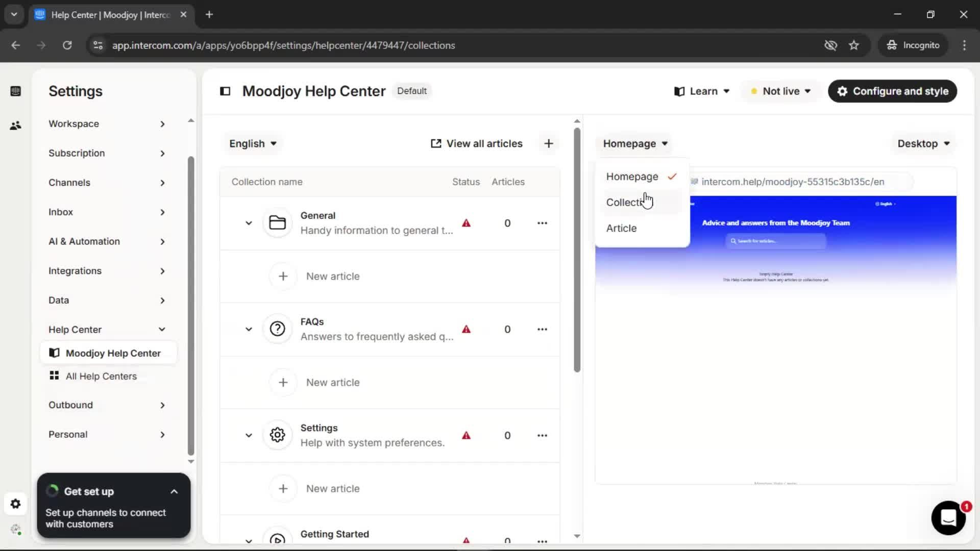Click the settings sidebar scrollbar
This screenshot has width=980, height=551.
pos(191,306)
